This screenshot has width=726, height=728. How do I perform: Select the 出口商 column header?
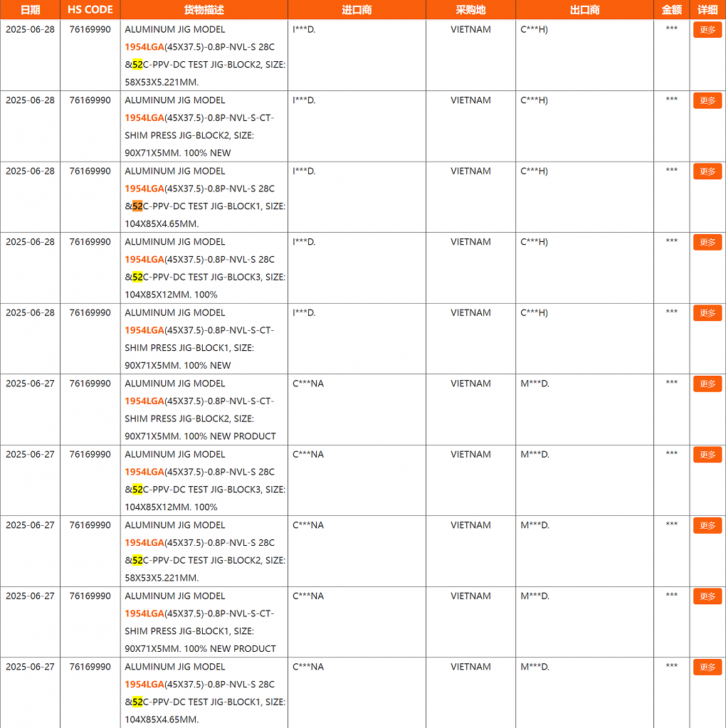tap(584, 10)
